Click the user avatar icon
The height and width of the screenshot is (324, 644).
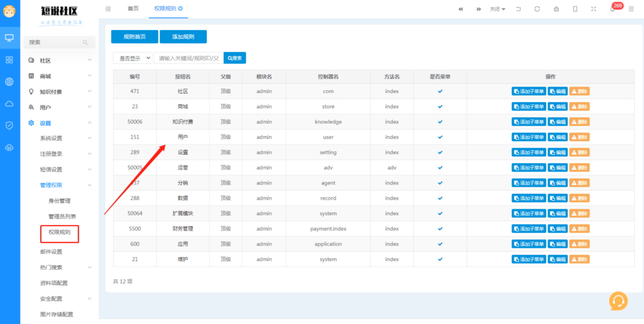pyautogui.click(x=9, y=11)
